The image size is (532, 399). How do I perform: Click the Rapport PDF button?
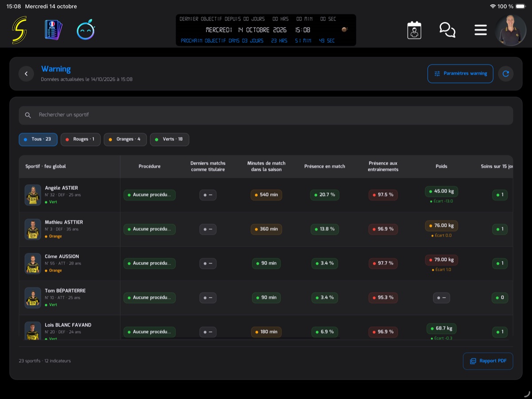488,361
